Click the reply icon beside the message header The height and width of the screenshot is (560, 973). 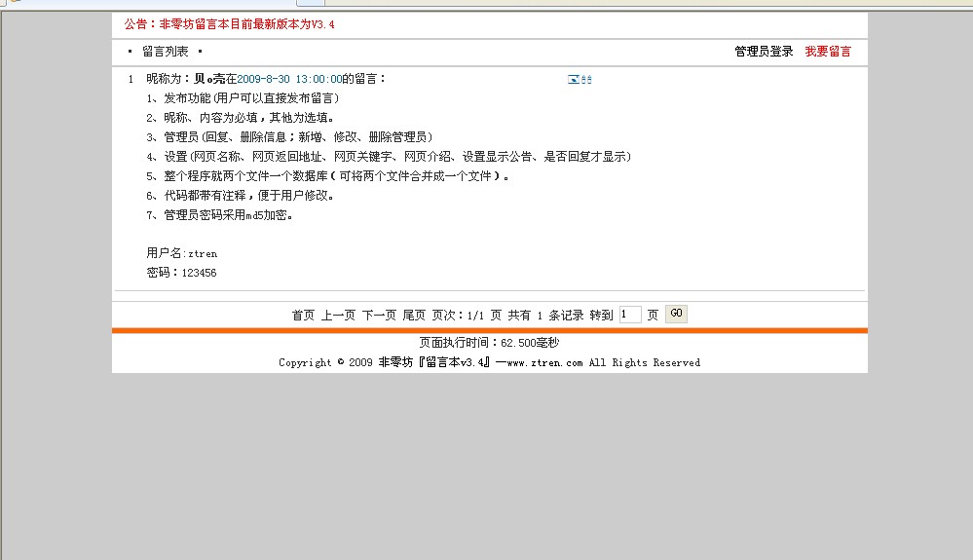point(574,80)
